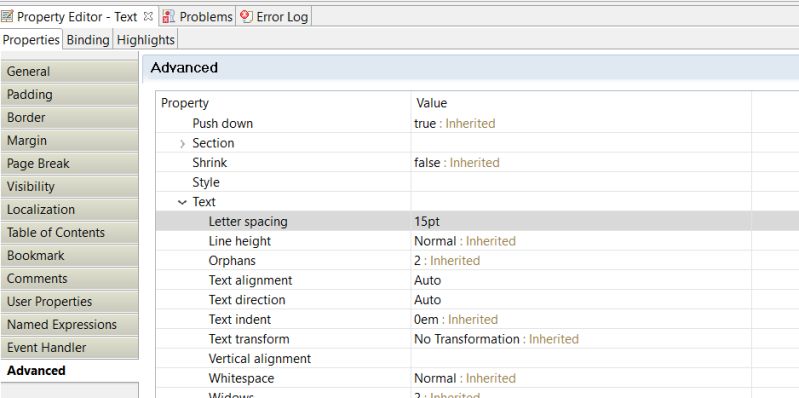Select the Shrink property row

coord(477,163)
